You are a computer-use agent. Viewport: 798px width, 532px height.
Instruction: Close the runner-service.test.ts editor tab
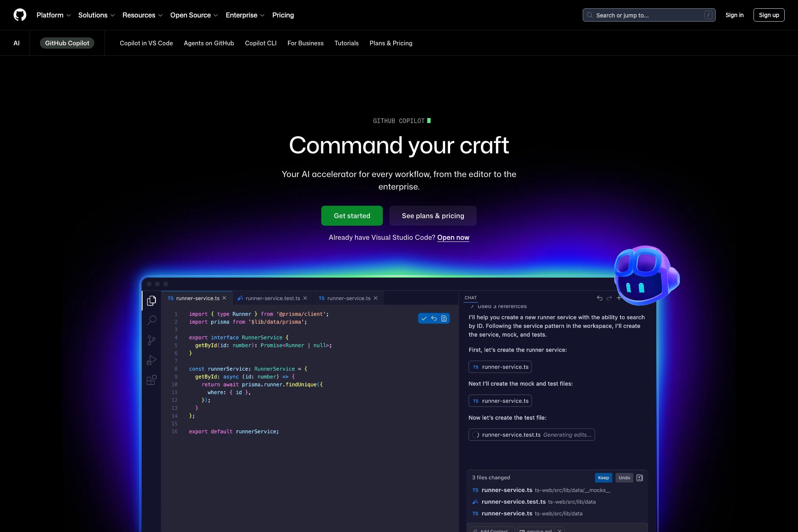[305, 298]
